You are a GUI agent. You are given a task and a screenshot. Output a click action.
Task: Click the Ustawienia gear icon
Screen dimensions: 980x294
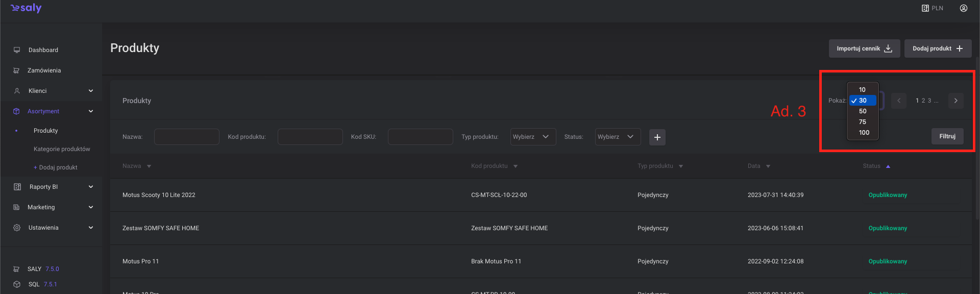pos(17,228)
